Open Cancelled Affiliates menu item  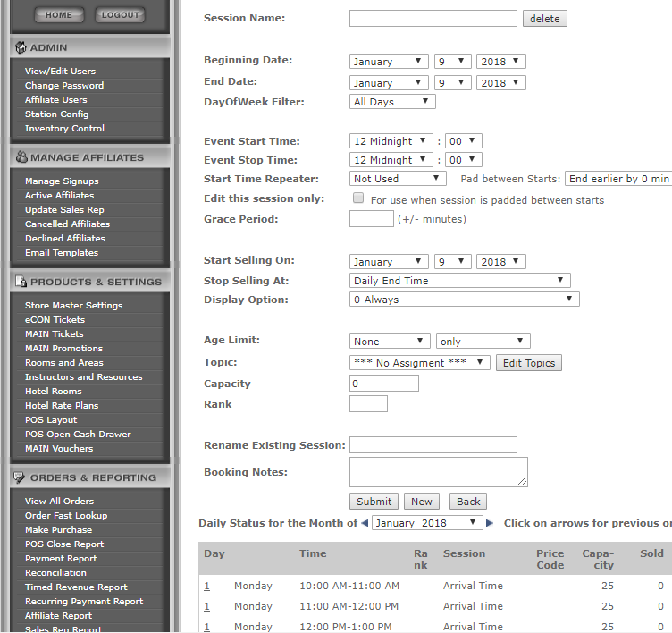point(67,224)
